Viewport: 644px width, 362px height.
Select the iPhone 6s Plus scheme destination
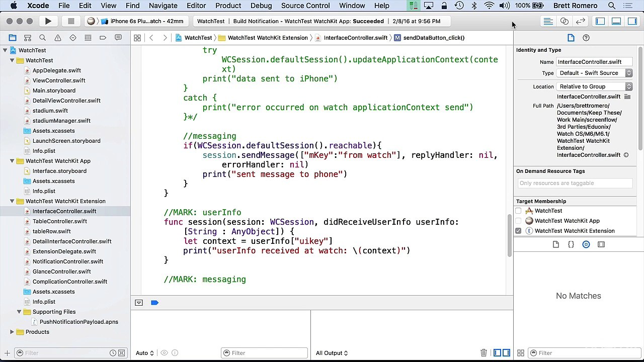point(146,21)
